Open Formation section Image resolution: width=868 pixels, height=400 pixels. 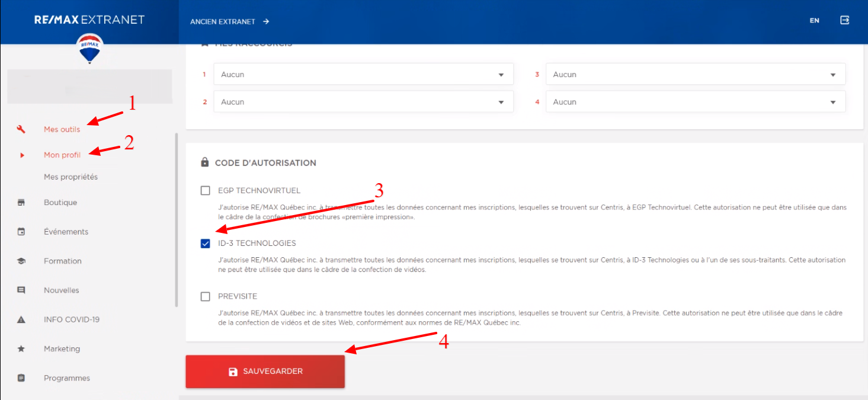tap(63, 261)
